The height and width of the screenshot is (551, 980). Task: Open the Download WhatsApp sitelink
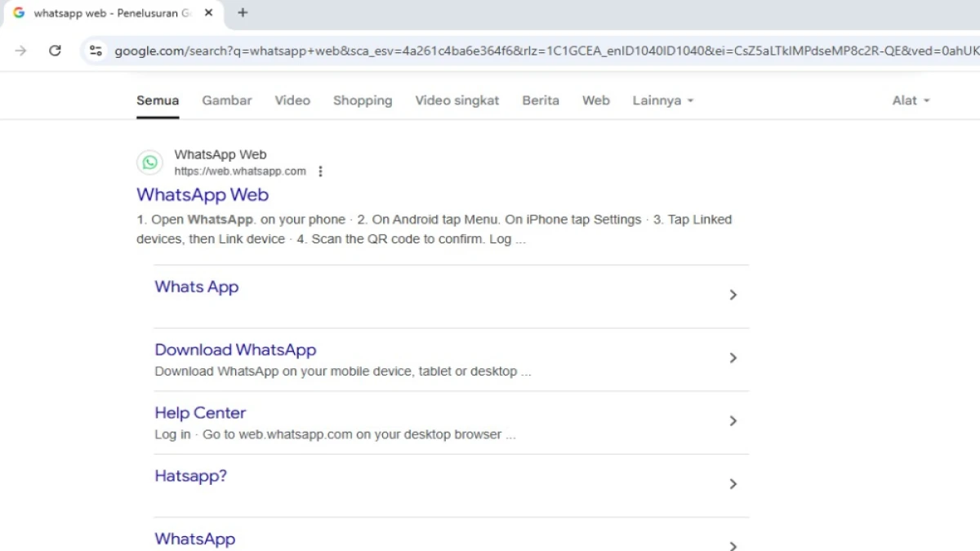[x=235, y=349]
